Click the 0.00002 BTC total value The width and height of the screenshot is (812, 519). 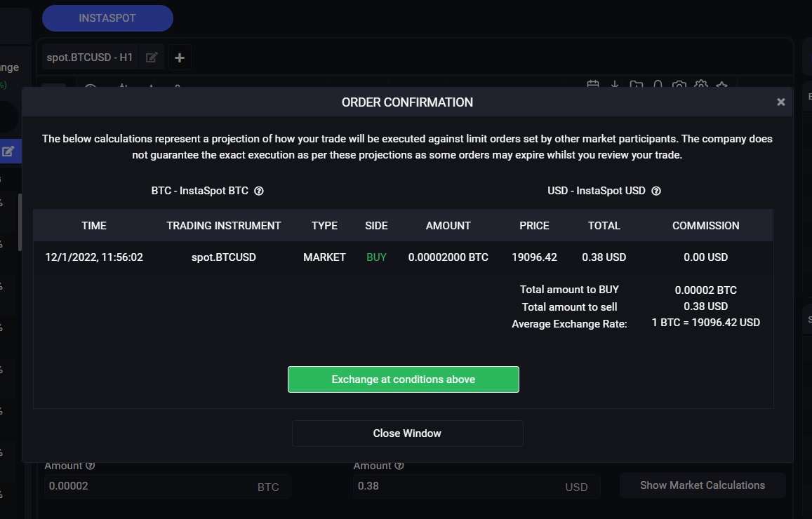coord(706,290)
